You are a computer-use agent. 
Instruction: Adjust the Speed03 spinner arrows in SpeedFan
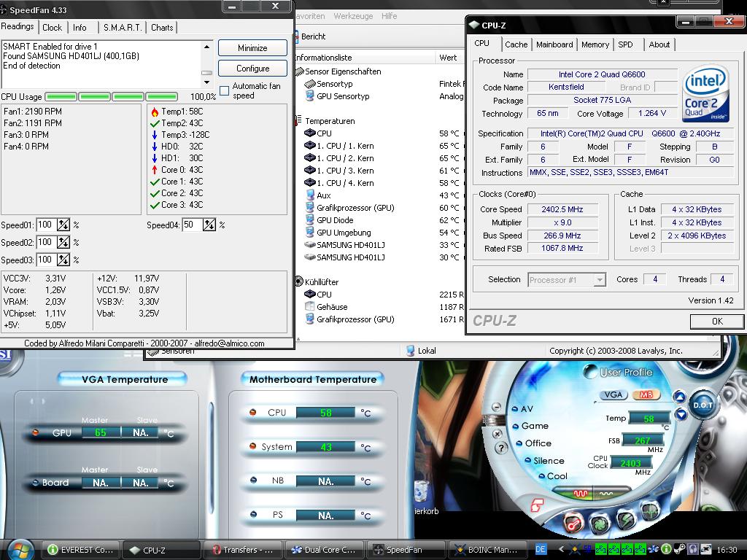[63, 260]
